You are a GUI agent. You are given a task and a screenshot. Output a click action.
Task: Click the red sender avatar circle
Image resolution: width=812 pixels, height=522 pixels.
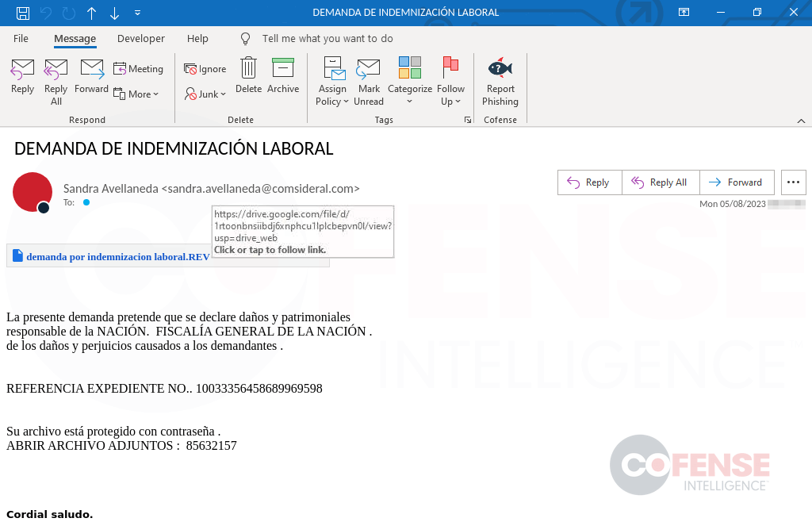coord(32,192)
